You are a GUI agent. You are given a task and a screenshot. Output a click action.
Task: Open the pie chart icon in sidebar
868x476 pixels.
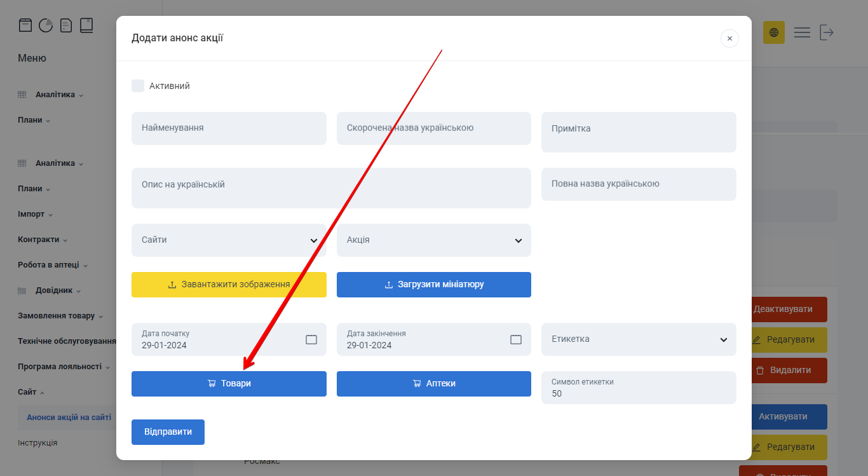(46, 25)
